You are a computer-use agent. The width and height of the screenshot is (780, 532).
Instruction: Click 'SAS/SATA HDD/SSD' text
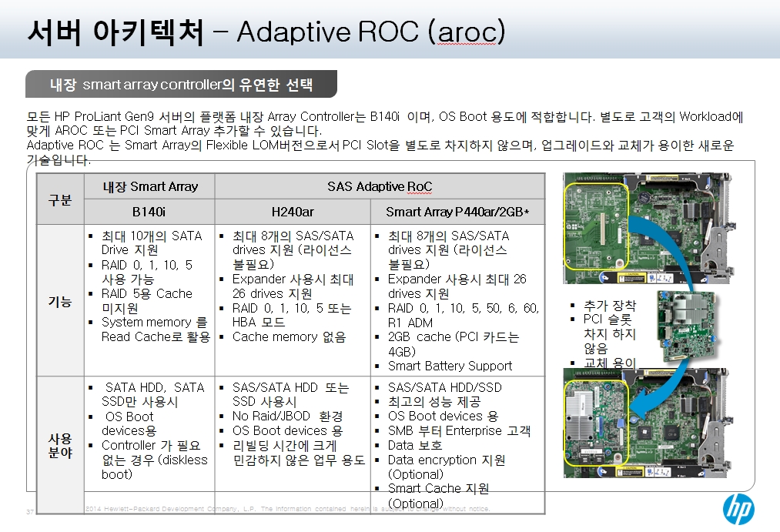coord(445,387)
